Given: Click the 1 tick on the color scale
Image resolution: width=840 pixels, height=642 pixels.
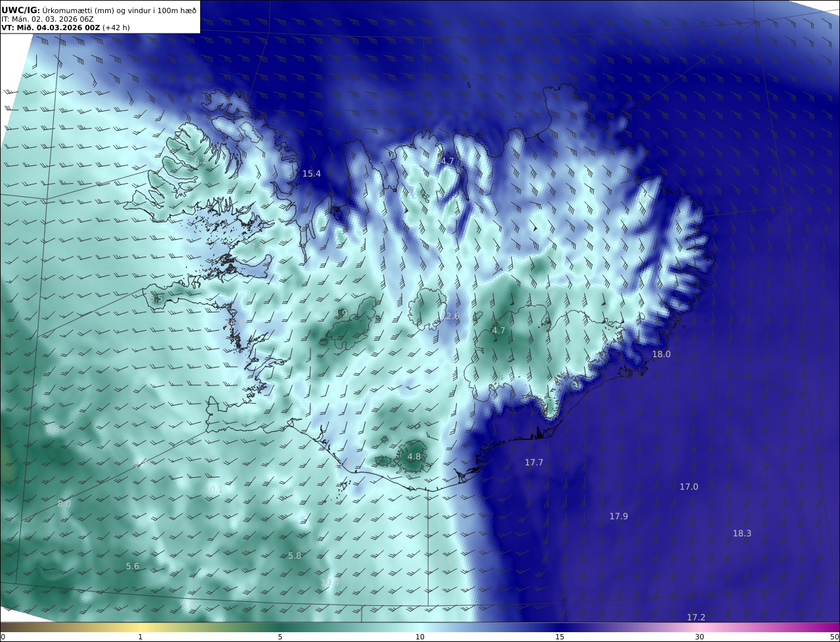Looking at the screenshot, I should (140, 637).
